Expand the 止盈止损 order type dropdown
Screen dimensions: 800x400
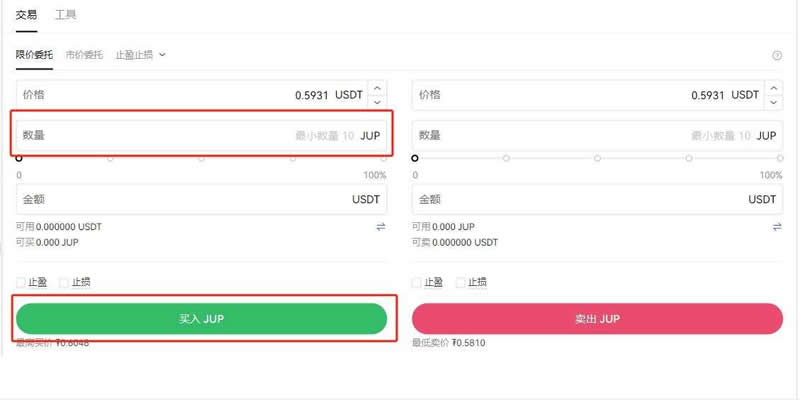tap(141, 55)
